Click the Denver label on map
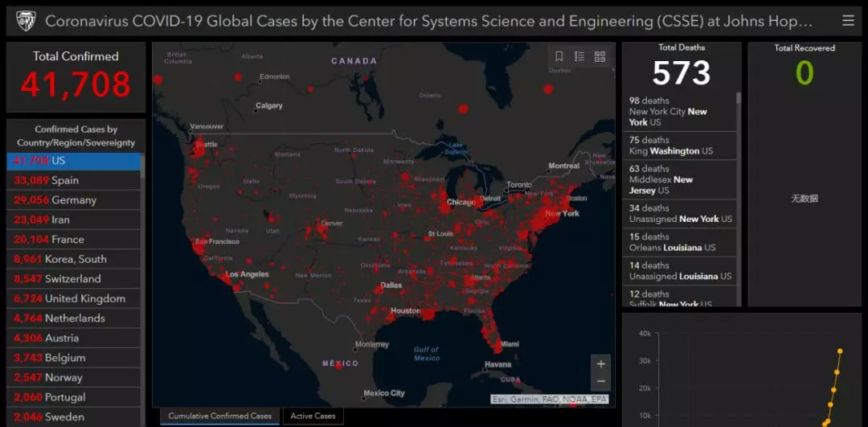This screenshot has width=868, height=427. coord(332,224)
